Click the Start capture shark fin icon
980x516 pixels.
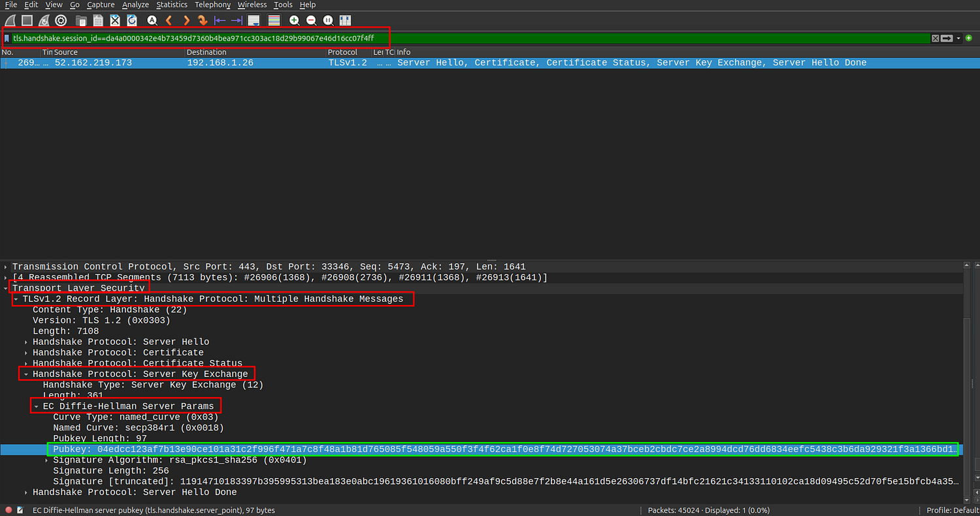(10, 20)
